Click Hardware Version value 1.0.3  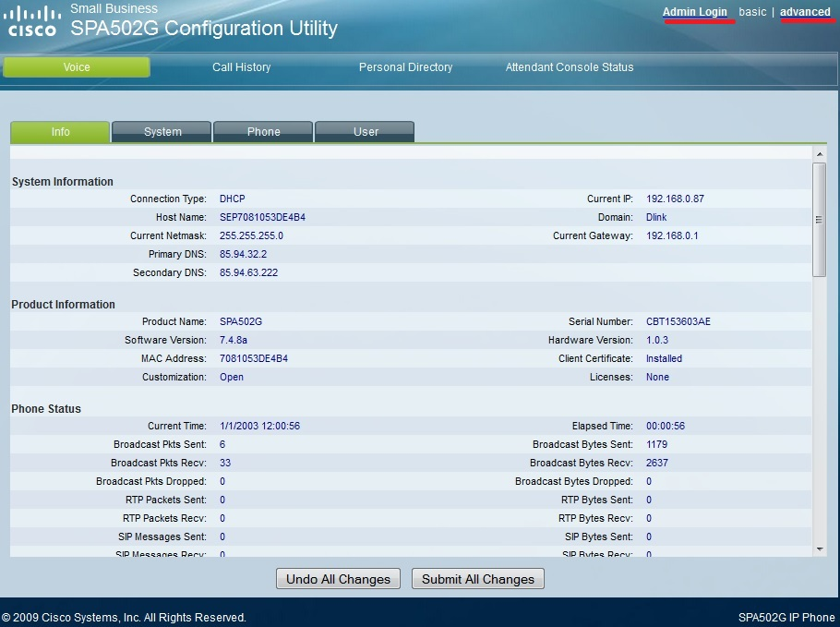pyautogui.click(x=657, y=341)
